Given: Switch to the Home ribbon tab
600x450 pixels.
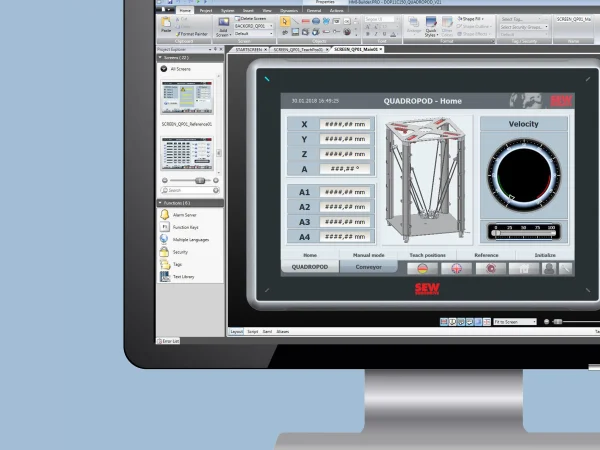Looking at the screenshot, I should pyautogui.click(x=185, y=10).
